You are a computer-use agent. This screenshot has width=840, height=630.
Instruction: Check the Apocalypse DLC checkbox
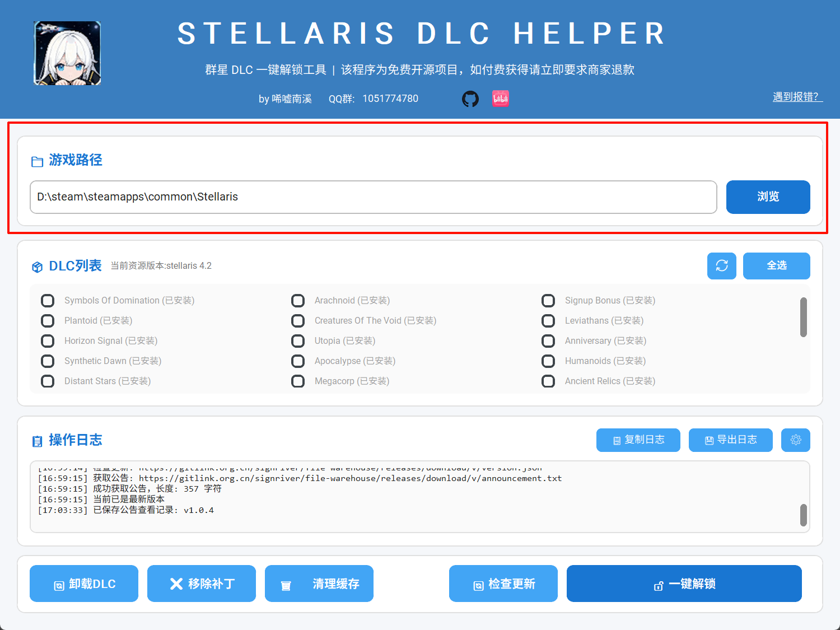298,361
